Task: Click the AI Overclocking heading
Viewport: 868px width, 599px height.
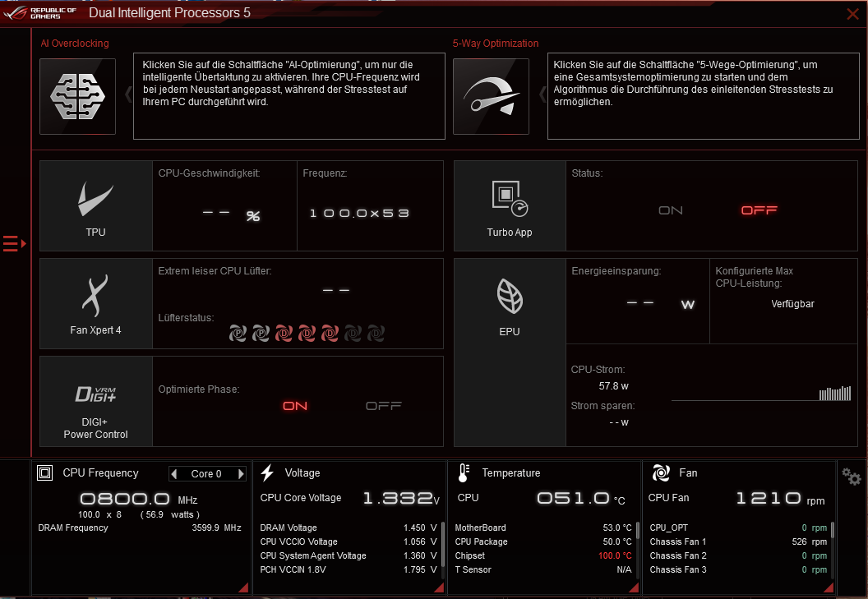Action: click(75, 44)
